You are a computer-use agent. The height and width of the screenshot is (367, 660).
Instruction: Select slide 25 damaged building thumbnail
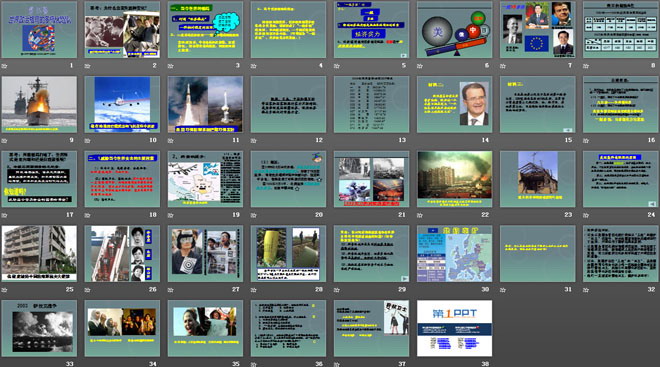pyautogui.click(x=39, y=253)
